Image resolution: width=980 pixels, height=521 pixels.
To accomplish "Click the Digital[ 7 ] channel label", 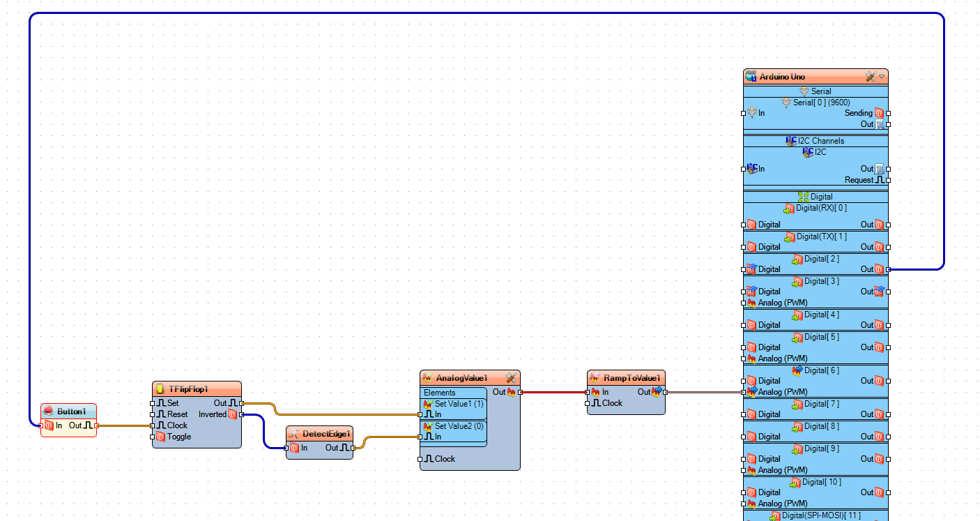I will [821, 404].
